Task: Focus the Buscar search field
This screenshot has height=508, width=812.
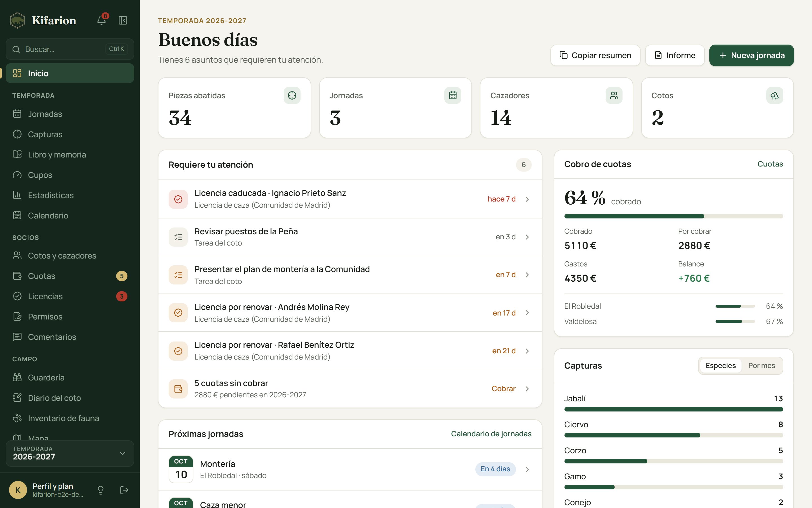Action: coord(70,49)
